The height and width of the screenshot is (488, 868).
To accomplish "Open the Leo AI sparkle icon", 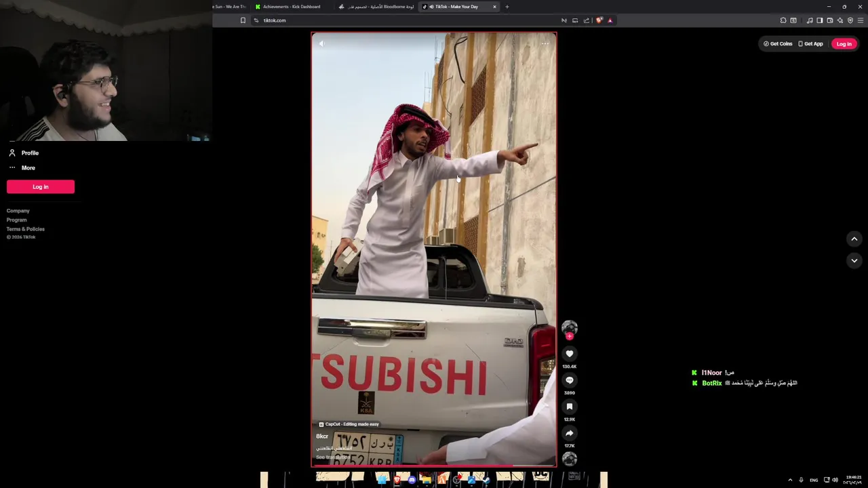I will point(840,20).
